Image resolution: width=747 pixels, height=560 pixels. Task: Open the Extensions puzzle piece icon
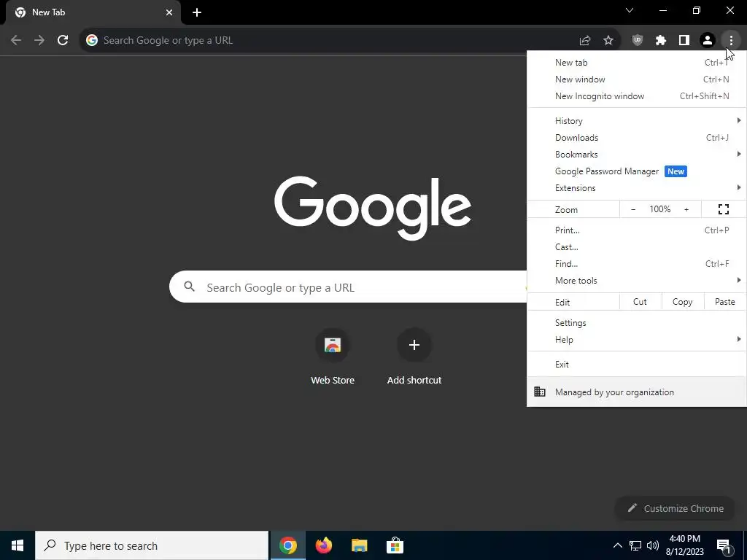coord(660,40)
